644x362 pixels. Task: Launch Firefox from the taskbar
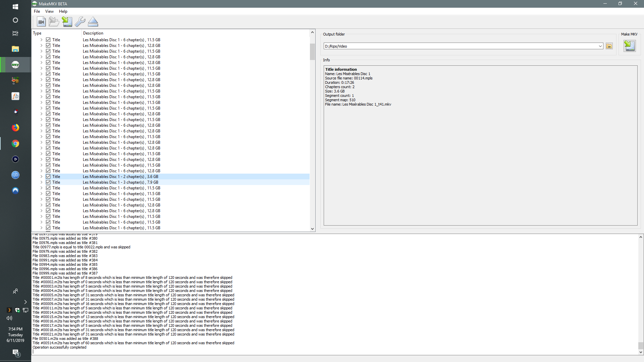point(15,128)
